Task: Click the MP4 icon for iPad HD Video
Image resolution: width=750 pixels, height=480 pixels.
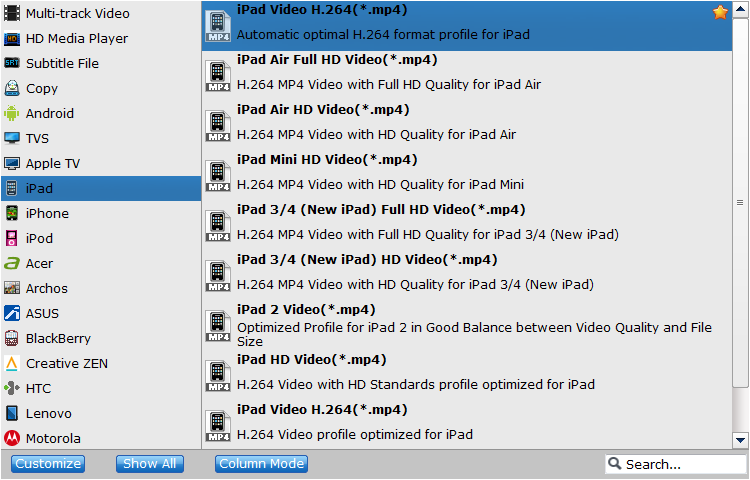Action: [x=218, y=375]
